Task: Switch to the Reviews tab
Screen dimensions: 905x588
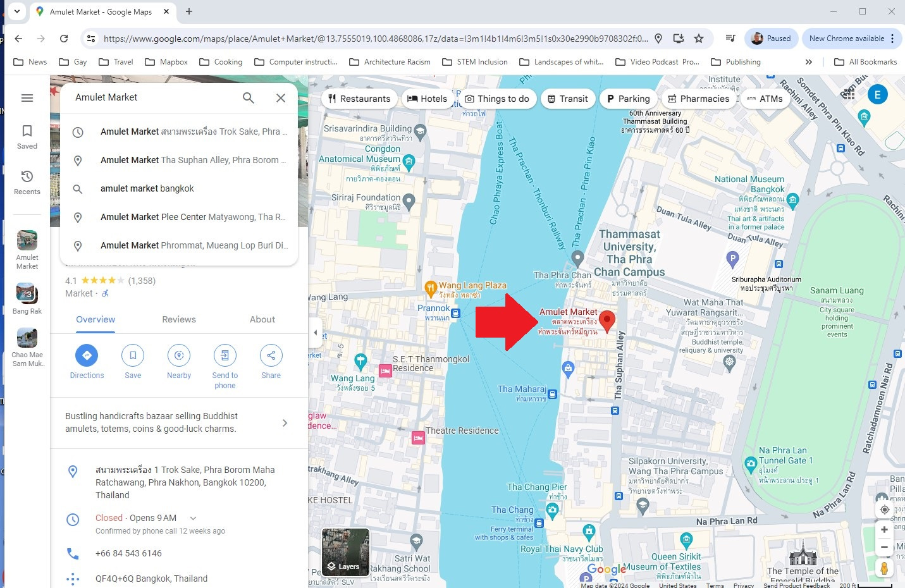Action: 179,319
